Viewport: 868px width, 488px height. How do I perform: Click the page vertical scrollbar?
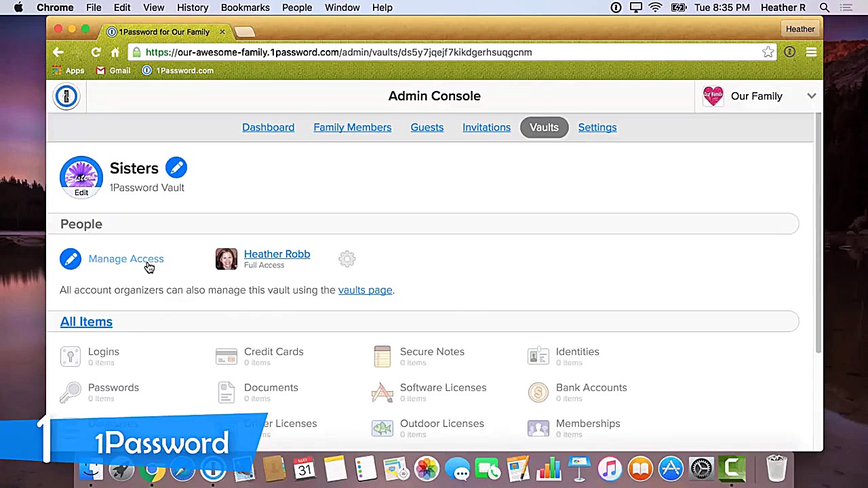pos(818,234)
